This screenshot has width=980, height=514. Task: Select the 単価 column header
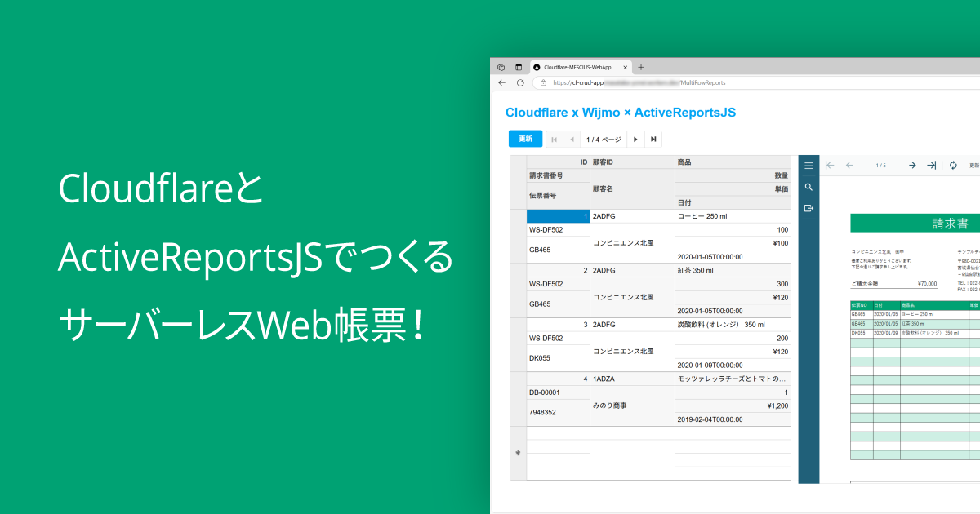click(x=733, y=189)
